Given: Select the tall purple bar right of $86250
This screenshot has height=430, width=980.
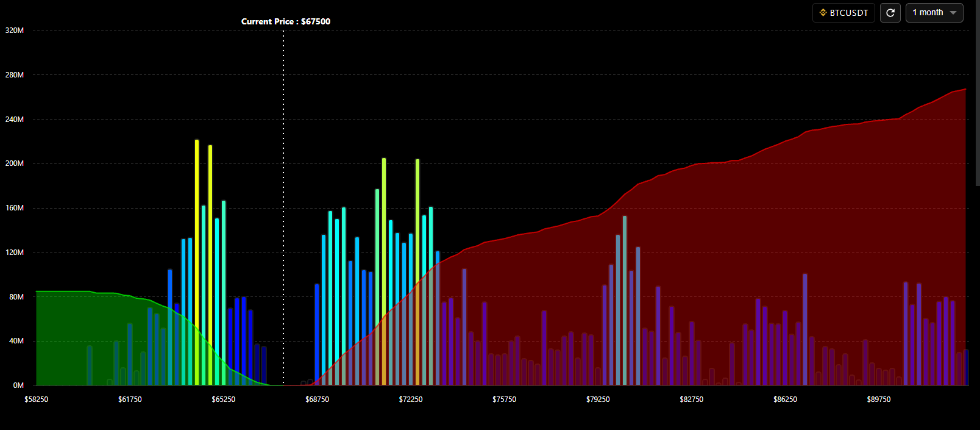Looking at the screenshot, I should [x=804, y=329].
